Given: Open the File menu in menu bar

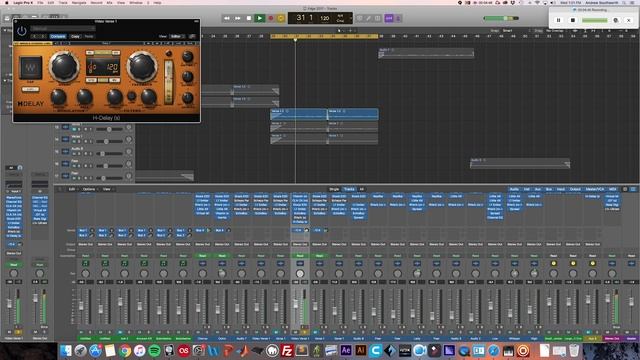Looking at the screenshot, I should (x=40, y=3).
